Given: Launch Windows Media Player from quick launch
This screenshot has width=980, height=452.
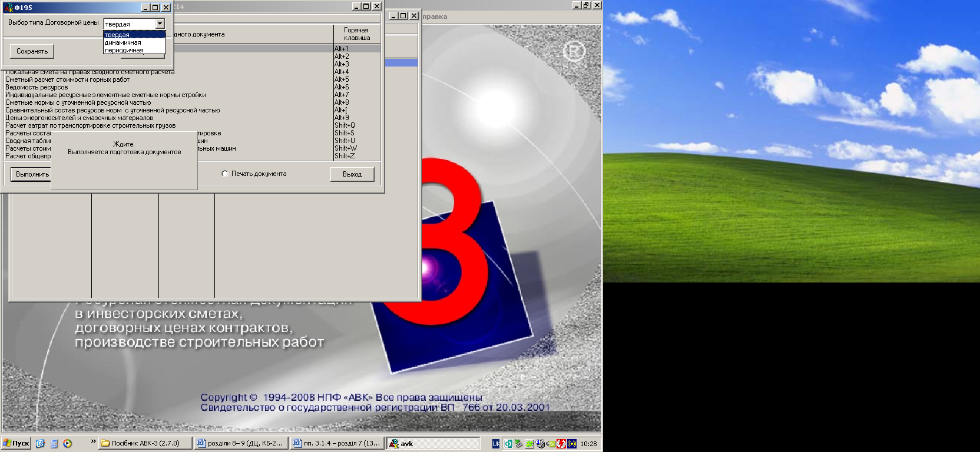Looking at the screenshot, I should pos(68,444).
